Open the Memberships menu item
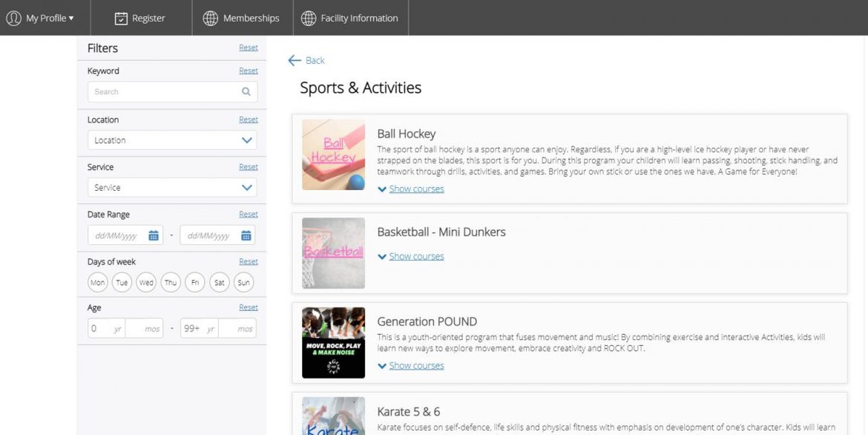The height and width of the screenshot is (435, 868). 251,19
